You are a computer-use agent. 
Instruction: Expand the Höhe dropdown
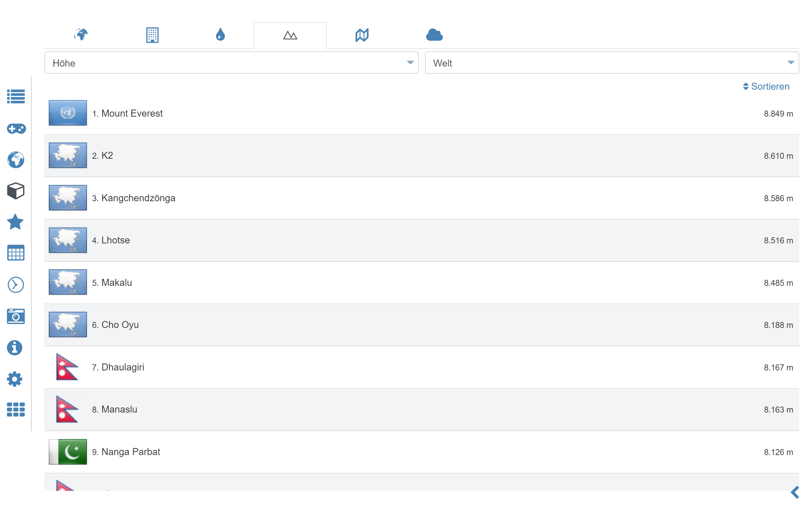point(231,63)
